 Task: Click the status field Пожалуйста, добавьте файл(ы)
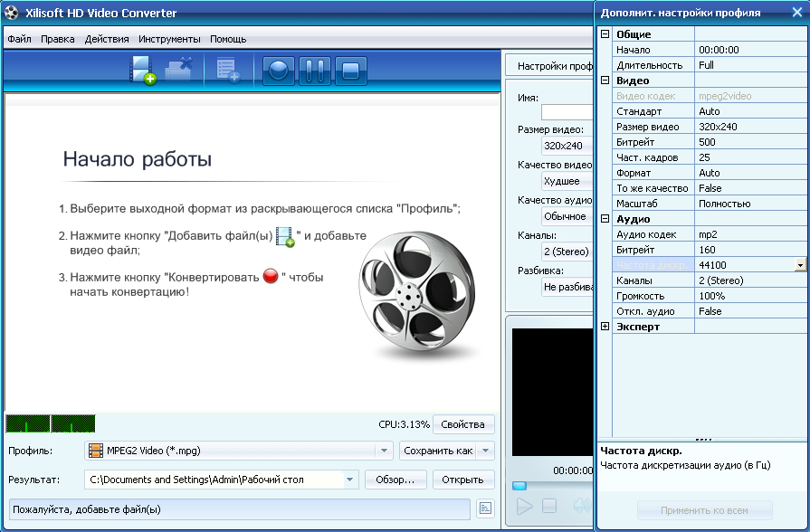point(240,509)
